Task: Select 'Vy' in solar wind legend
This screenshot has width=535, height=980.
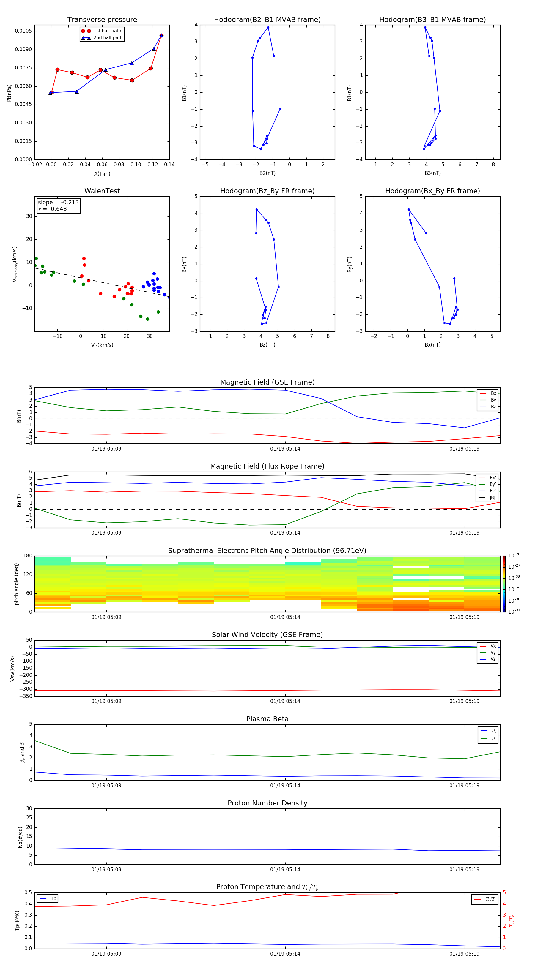Action: (x=488, y=652)
